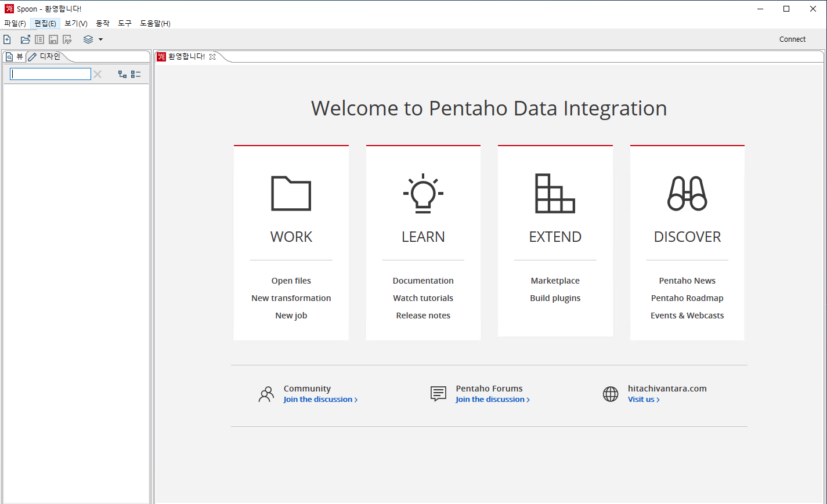The image size is (827, 504).
Task: Select the 환영합니다! tab
Action: point(186,57)
